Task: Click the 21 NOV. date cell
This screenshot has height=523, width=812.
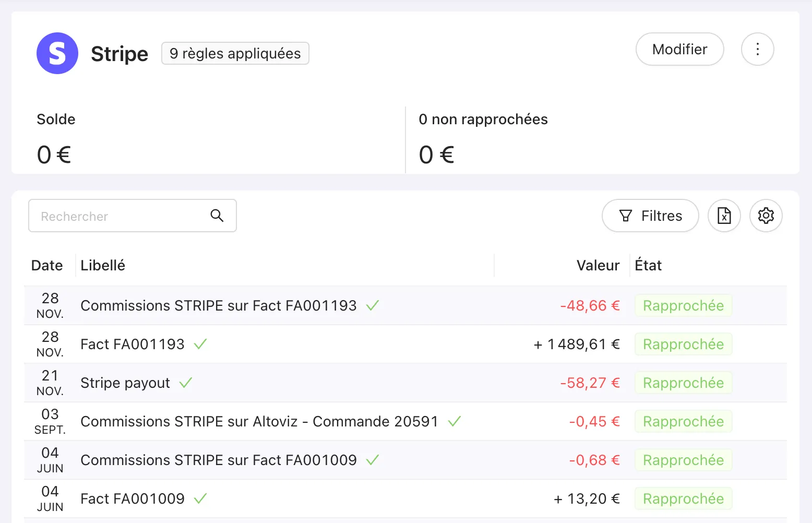Action: coord(50,383)
